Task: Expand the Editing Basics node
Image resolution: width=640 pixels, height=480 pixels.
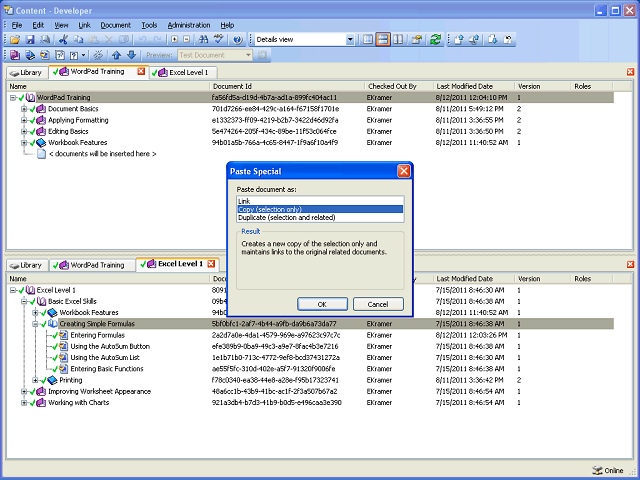Action: coord(24,131)
